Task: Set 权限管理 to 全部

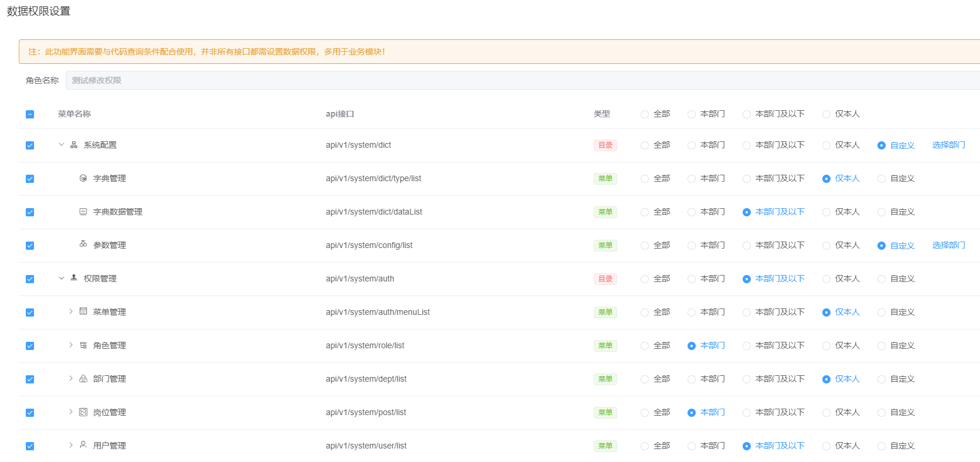Action: click(x=645, y=279)
